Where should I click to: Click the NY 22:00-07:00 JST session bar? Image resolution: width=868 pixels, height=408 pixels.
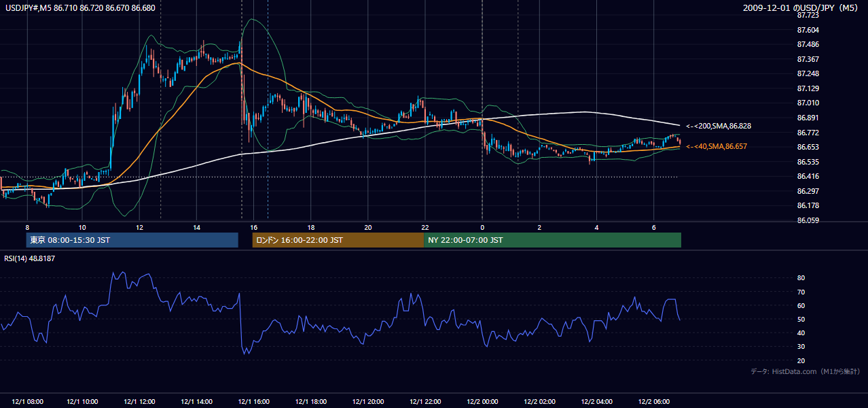552,240
